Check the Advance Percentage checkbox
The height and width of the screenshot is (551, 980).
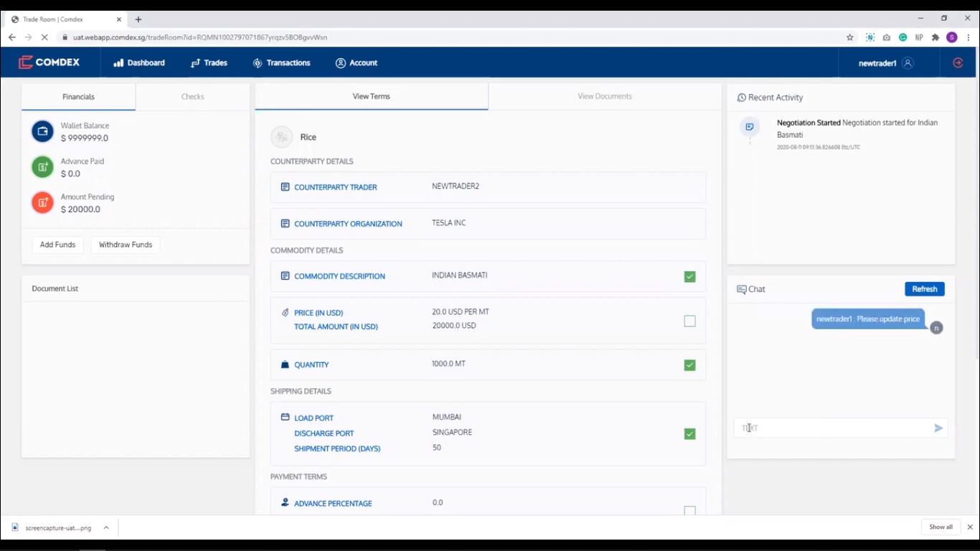[689, 511]
